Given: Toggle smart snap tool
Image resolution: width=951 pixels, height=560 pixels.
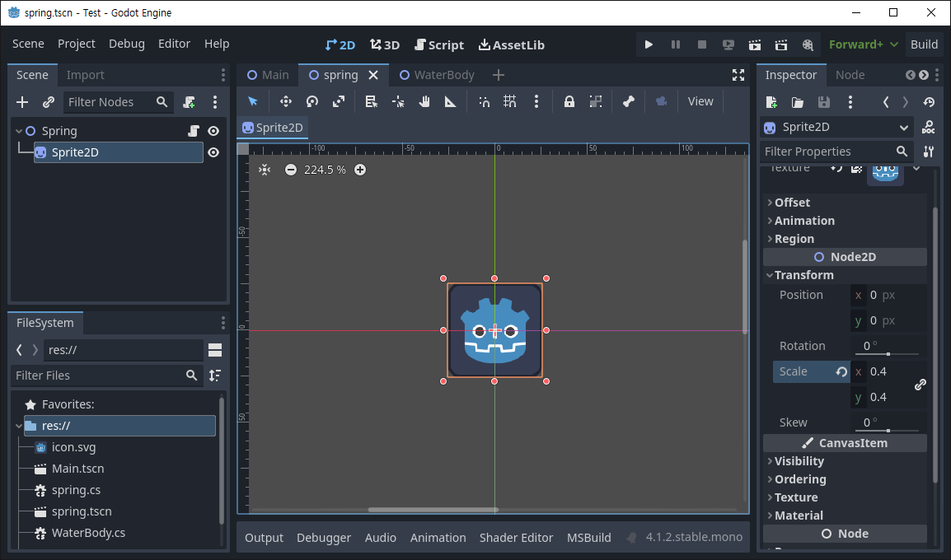Looking at the screenshot, I should 484,101.
